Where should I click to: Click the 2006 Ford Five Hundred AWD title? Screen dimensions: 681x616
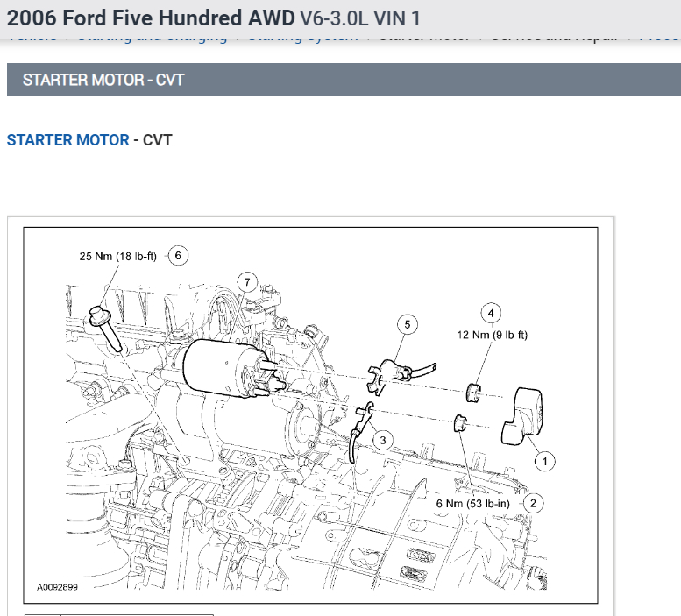point(151,18)
